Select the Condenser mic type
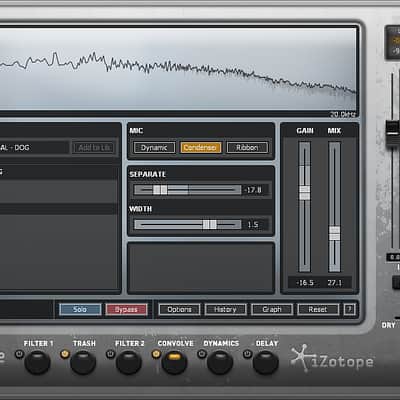 (x=200, y=148)
